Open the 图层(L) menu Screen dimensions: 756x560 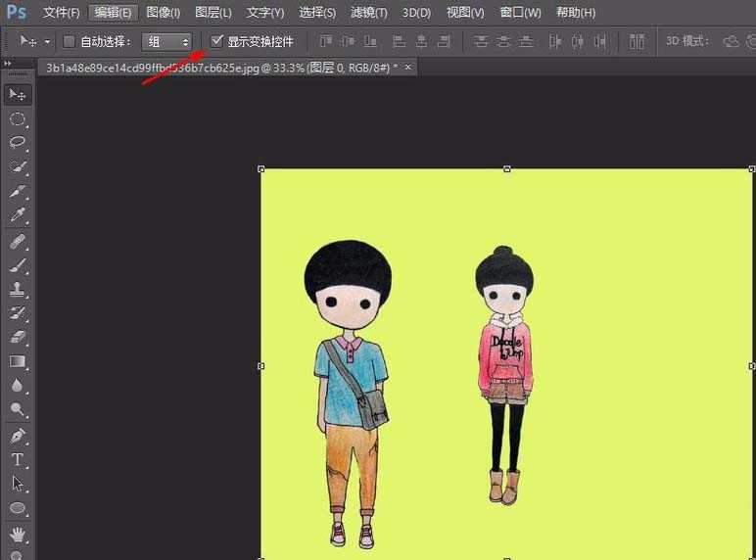point(213,13)
